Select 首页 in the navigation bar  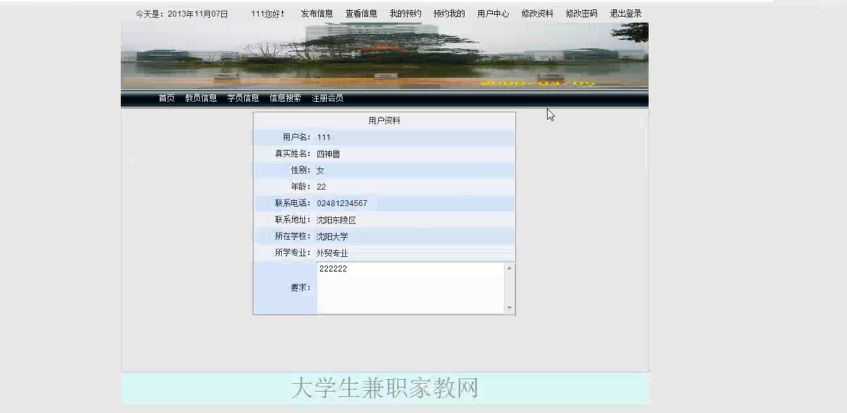coord(166,98)
